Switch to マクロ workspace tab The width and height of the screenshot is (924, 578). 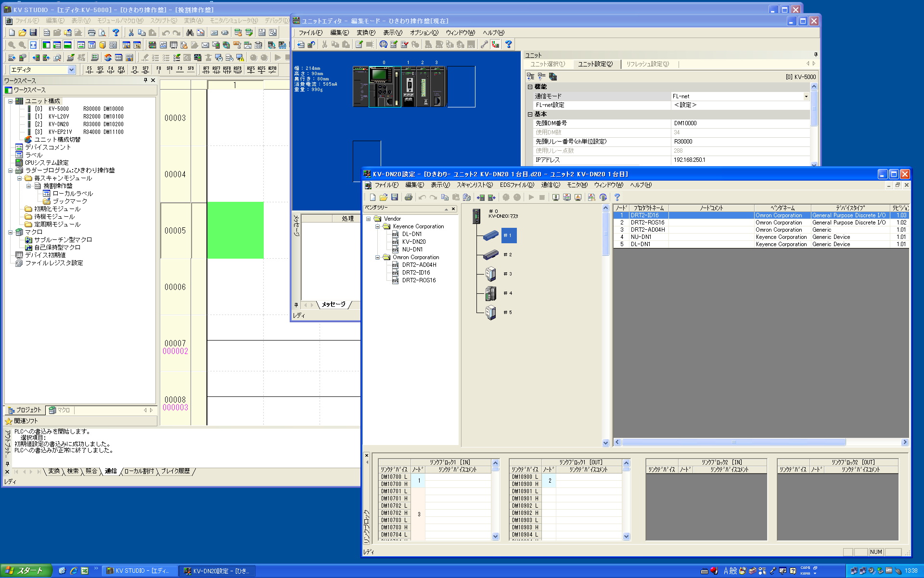click(x=60, y=410)
